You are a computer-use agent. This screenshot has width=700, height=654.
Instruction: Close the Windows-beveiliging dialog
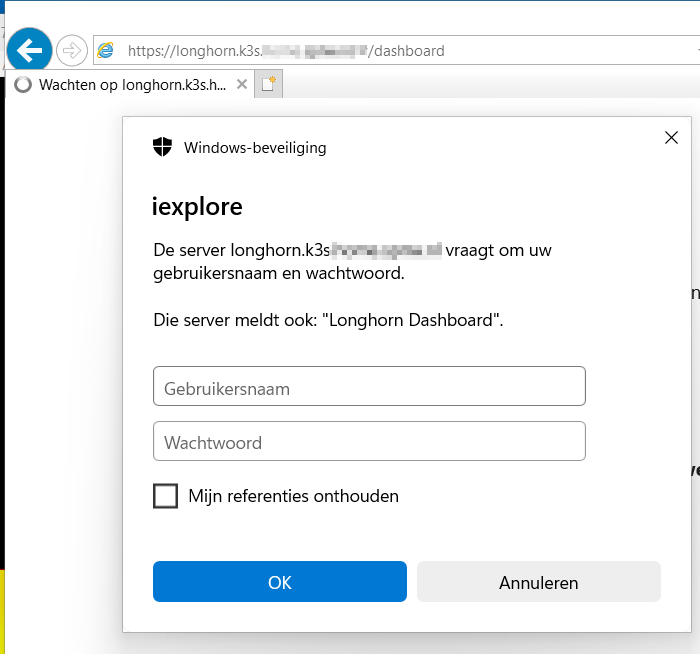tap(671, 137)
